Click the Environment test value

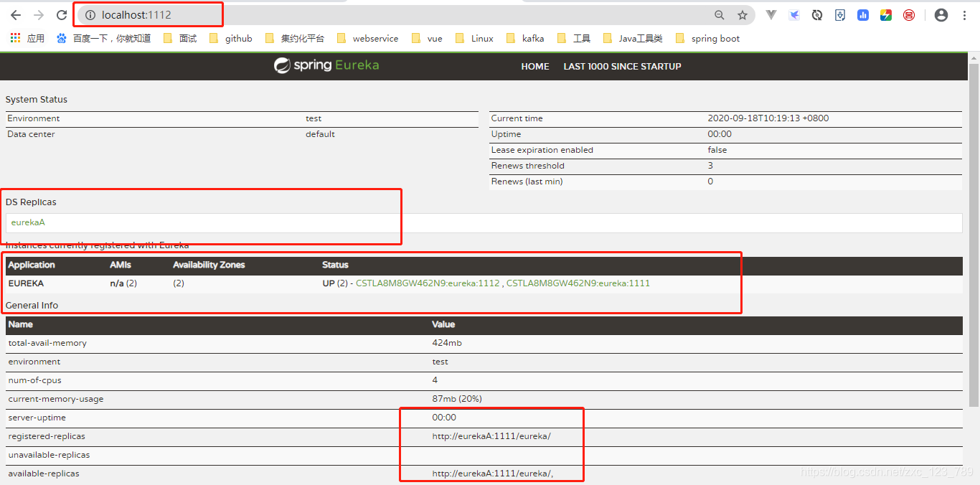click(x=314, y=118)
